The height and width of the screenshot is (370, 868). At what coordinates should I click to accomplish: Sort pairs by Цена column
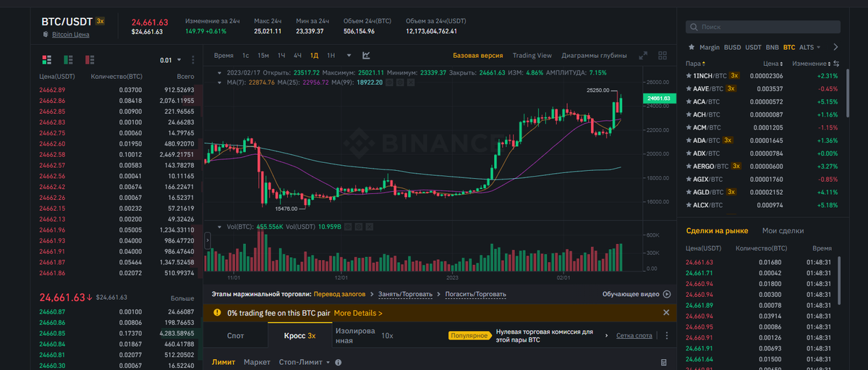click(x=773, y=64)
